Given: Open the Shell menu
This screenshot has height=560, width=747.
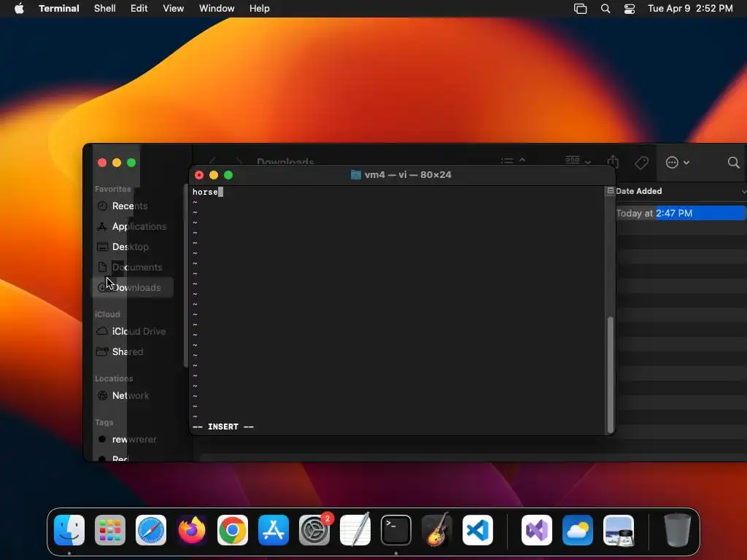Looking at the screenshot, I should coord(105,9).
